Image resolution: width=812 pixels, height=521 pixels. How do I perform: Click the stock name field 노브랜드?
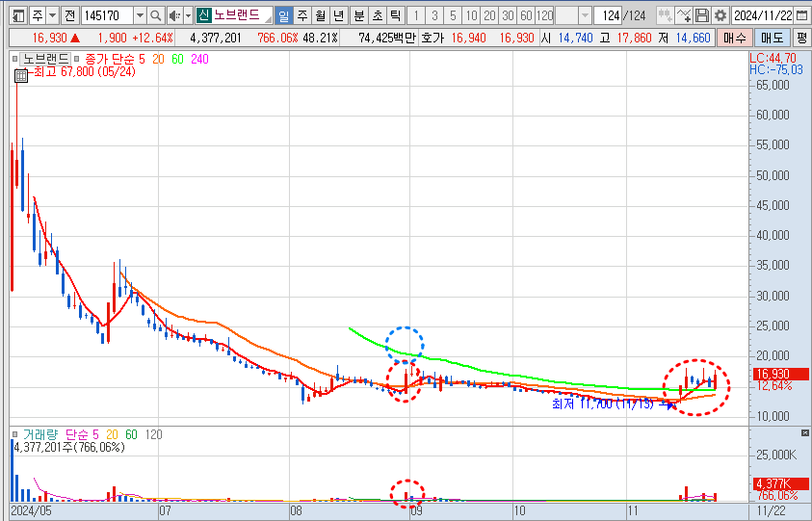click(x=243, y=15)
